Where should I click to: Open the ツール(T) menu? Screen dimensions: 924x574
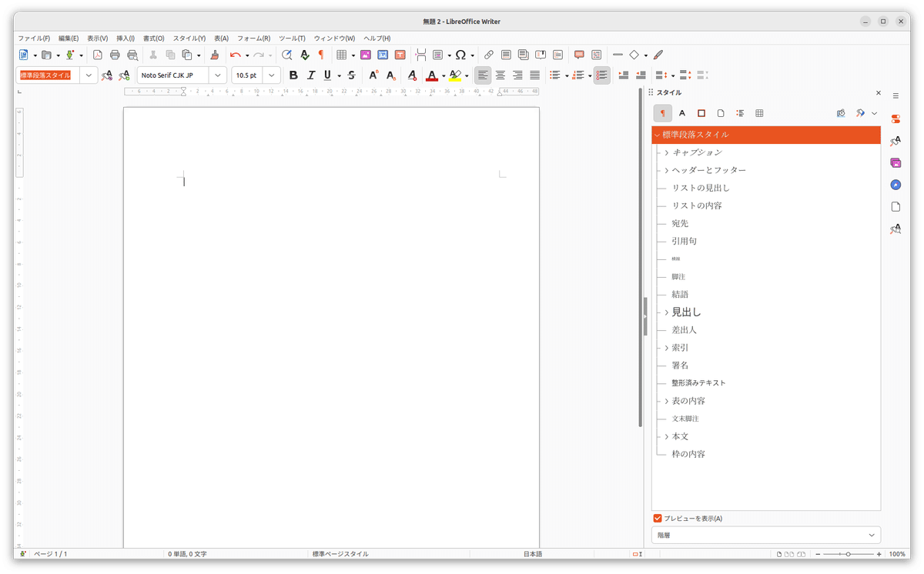(x=292, y=38)
